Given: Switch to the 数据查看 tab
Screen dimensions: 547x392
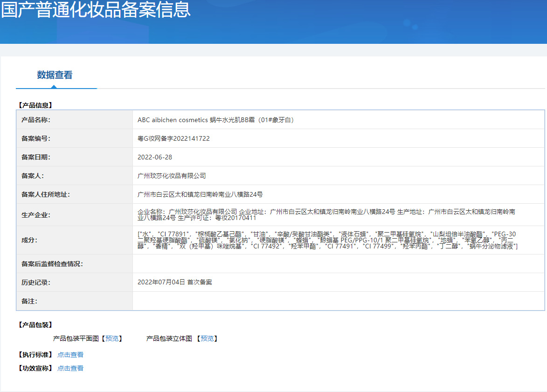Looking at the screenshot, I should point(55,75).
